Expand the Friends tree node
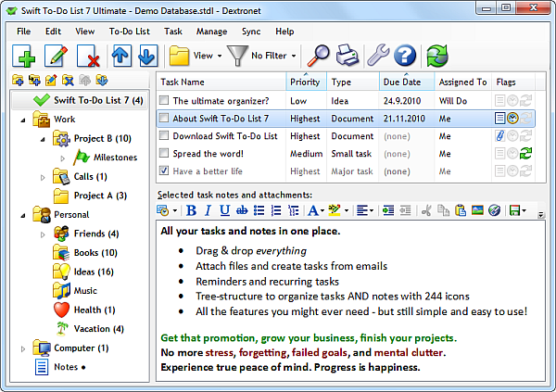Screen dimensions: 556x392 43,234
